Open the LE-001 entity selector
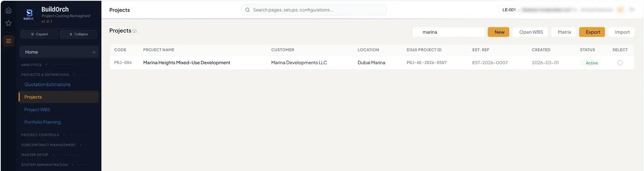644x171 pixels. tap(509, 10)
